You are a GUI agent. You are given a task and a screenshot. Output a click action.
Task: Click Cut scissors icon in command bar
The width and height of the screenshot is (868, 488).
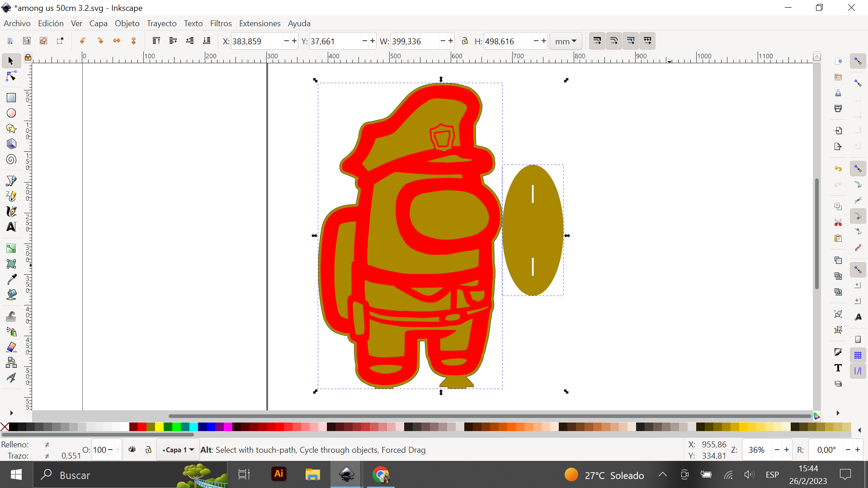pyautogui.click(x=838, y=222)
